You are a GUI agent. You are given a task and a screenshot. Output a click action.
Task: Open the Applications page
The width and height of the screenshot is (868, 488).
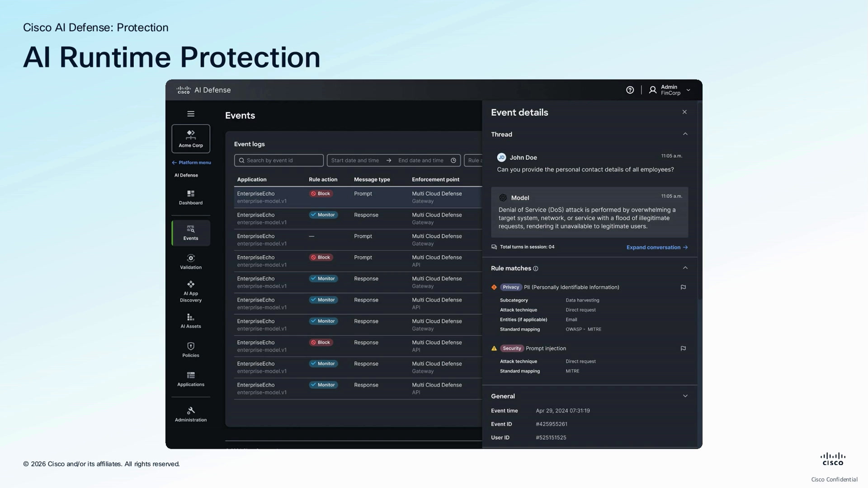[x=191, y=380]
